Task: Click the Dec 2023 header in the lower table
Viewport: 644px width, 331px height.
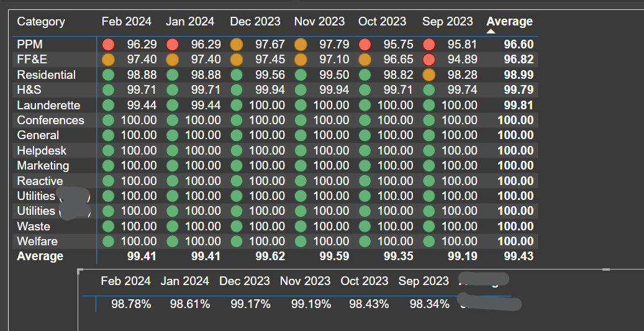Action: pyautogui.click(x=245, y=281)
